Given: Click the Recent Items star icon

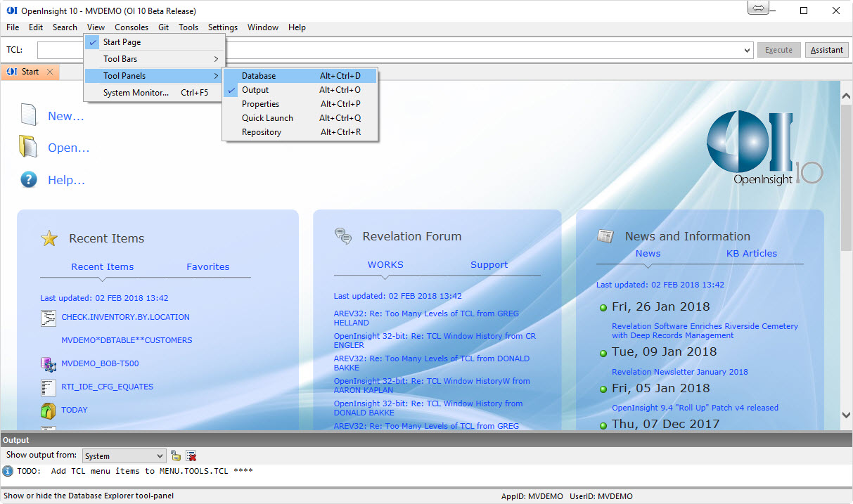Looking at the screenshot, I should coord(49,238).
